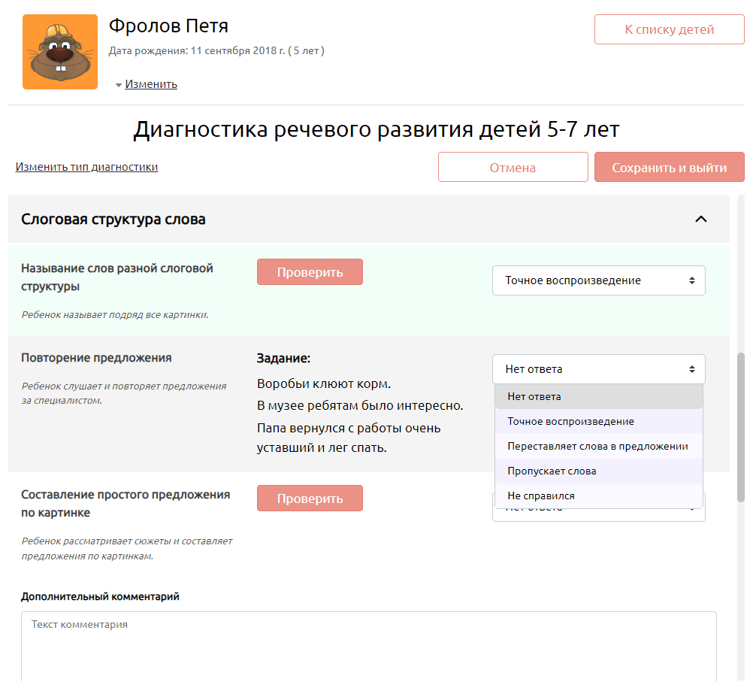The width and height of the screenshot is (753, 700).
Task: Click 'Сохранить и выйти' button
Action: tap(669, 168)
